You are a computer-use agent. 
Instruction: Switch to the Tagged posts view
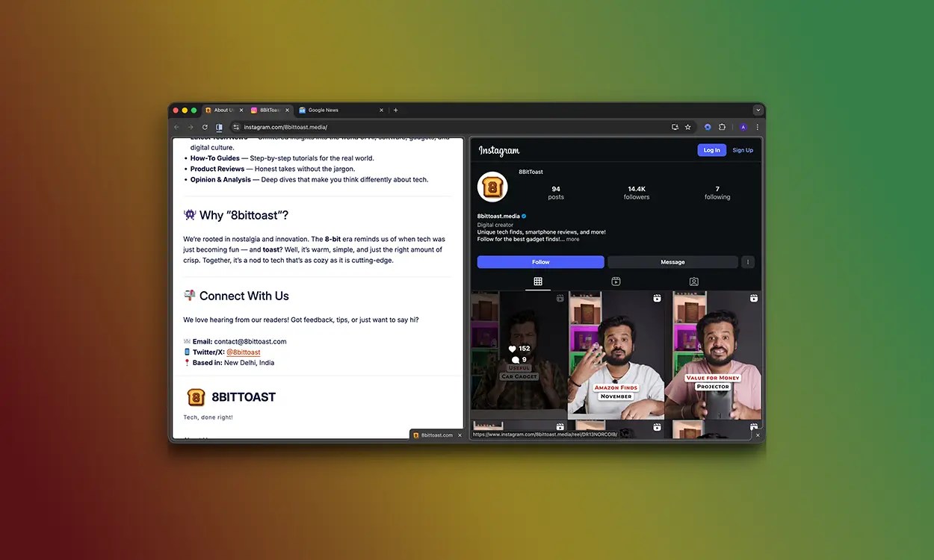[693, 281]
